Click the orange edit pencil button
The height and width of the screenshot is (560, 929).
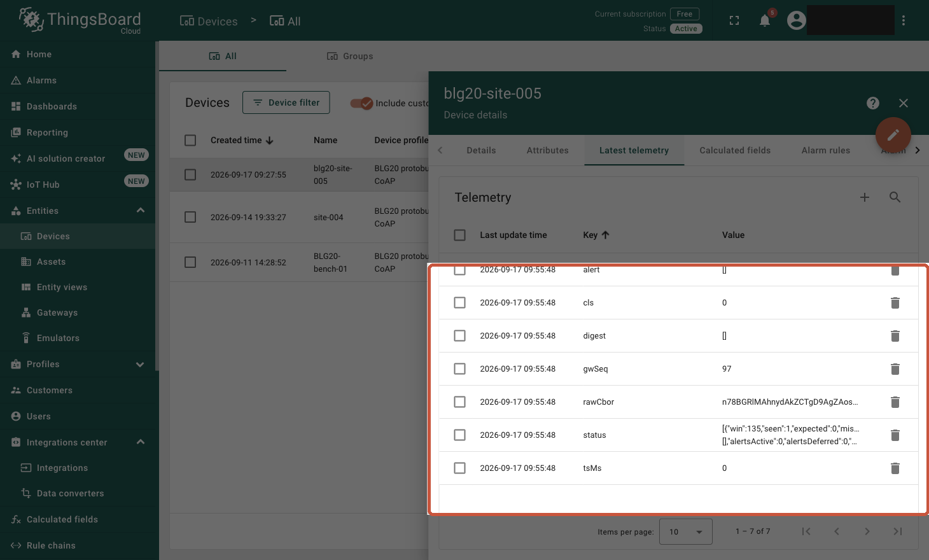click(893, 135)
